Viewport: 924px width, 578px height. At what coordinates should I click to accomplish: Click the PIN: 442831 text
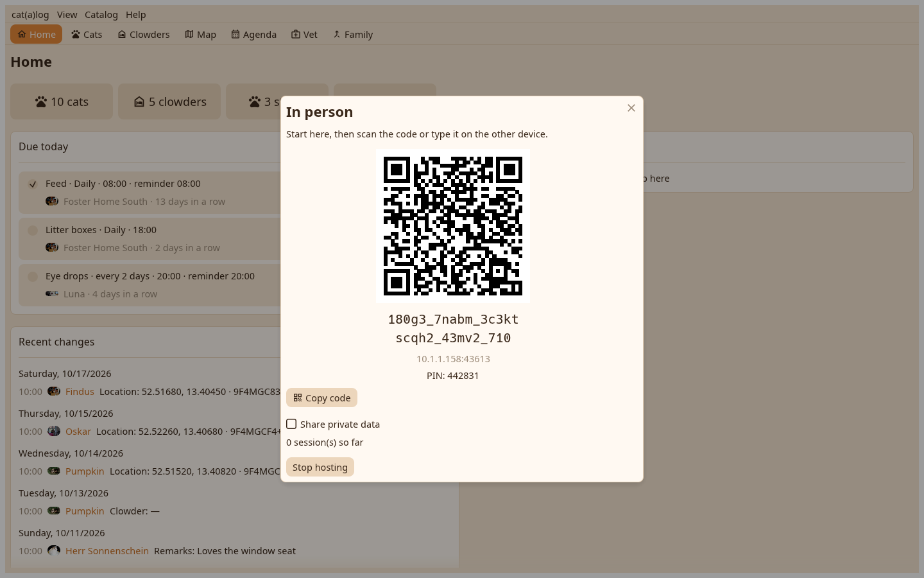(453, 376)
